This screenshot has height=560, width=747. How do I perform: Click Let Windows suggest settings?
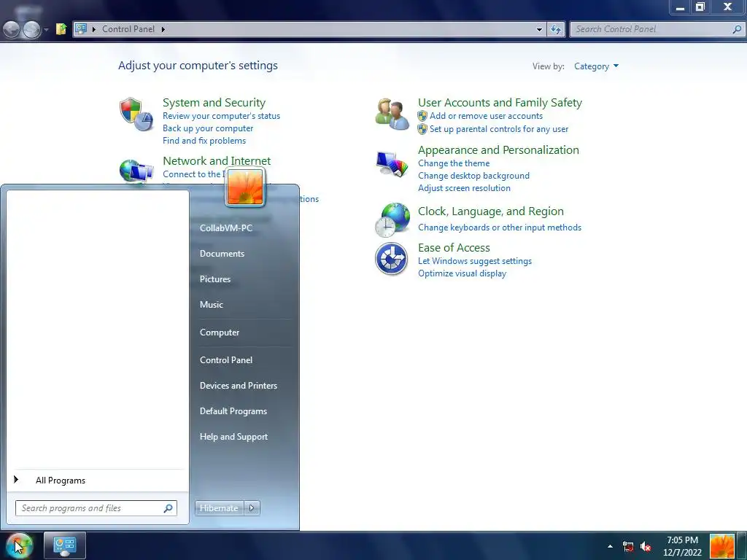pos(474,261)
